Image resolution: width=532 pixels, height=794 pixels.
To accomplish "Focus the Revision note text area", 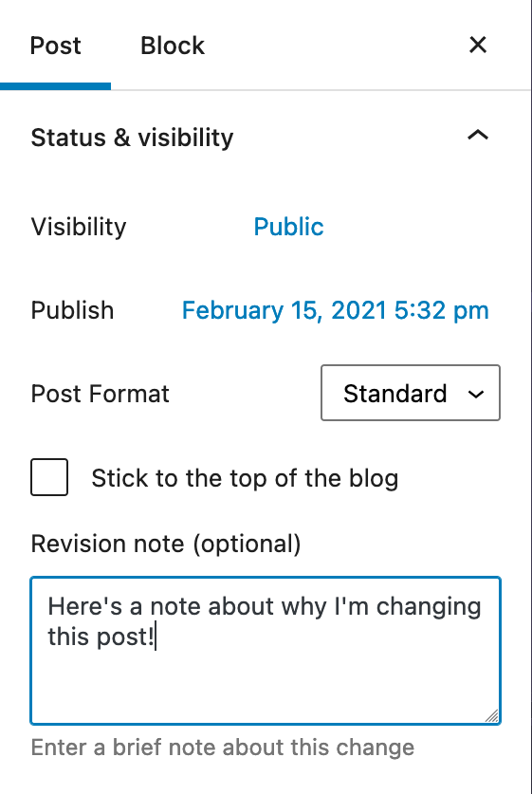I will pyautogui.click(x=266, y=651).
